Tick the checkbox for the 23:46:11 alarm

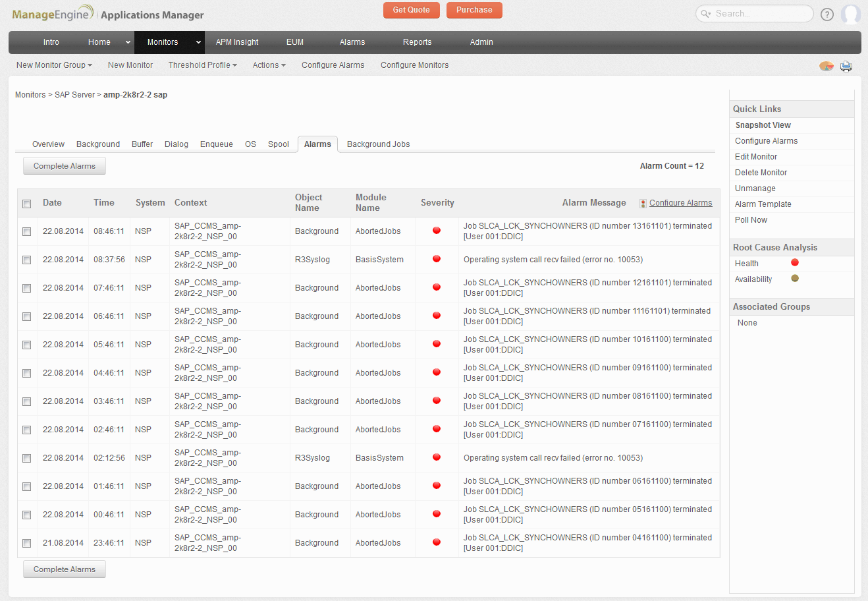coord(27,543)
